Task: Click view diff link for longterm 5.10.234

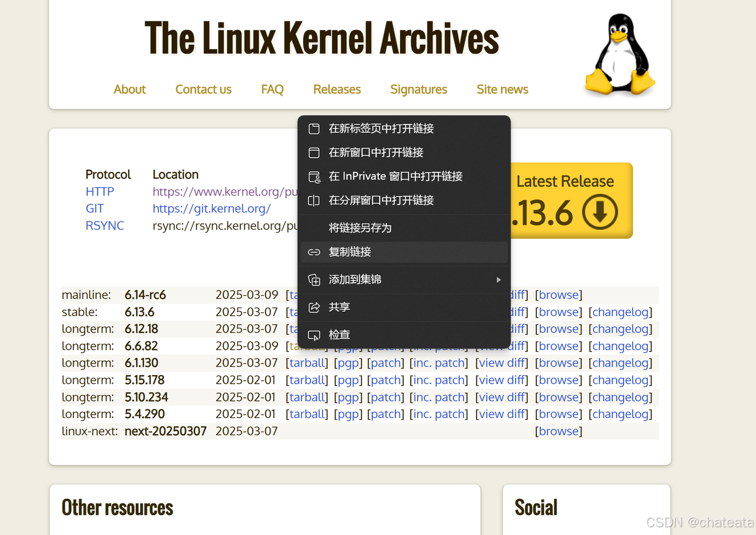Action: (502, 397)
